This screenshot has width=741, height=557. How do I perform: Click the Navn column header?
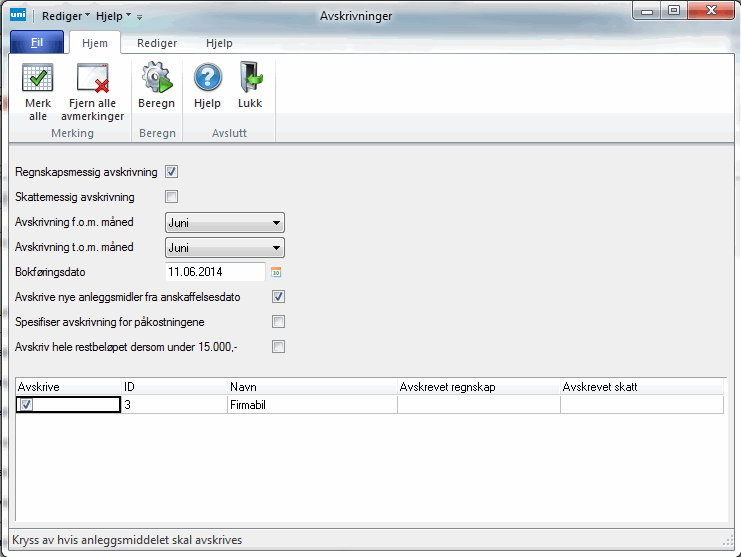point(310,387)
